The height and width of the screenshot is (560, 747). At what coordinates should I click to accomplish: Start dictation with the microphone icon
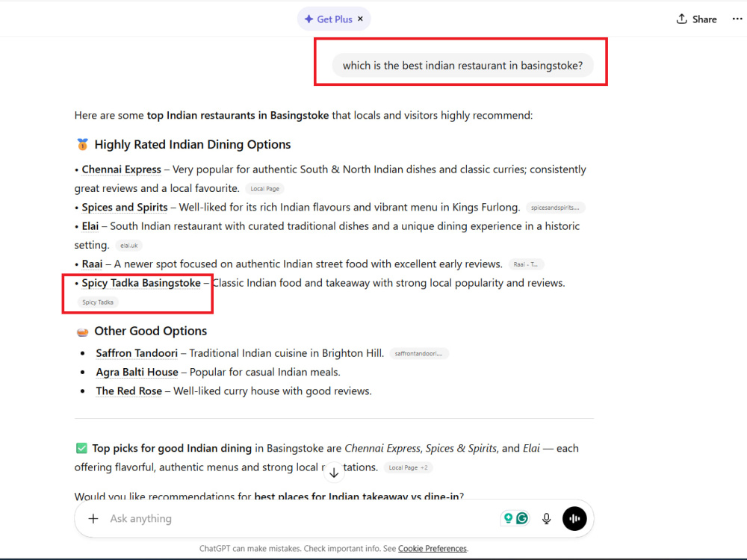pyautogui.click(x=547, y=519)
